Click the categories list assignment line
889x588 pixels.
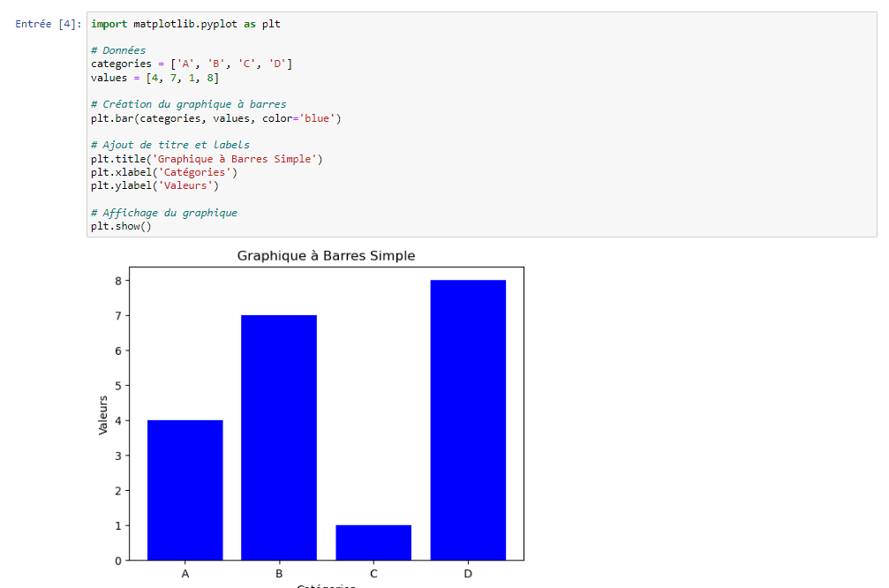click(192, 64)
